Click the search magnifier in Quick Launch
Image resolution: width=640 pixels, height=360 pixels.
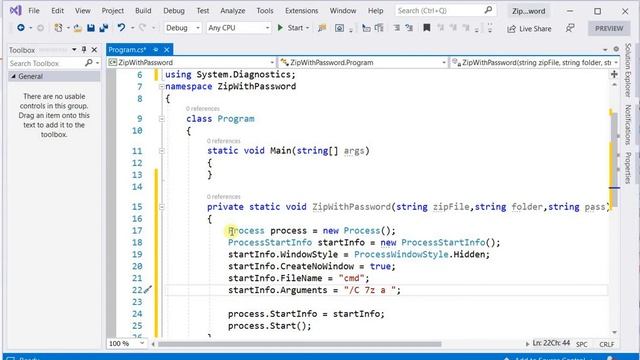(x=488, y=10)
